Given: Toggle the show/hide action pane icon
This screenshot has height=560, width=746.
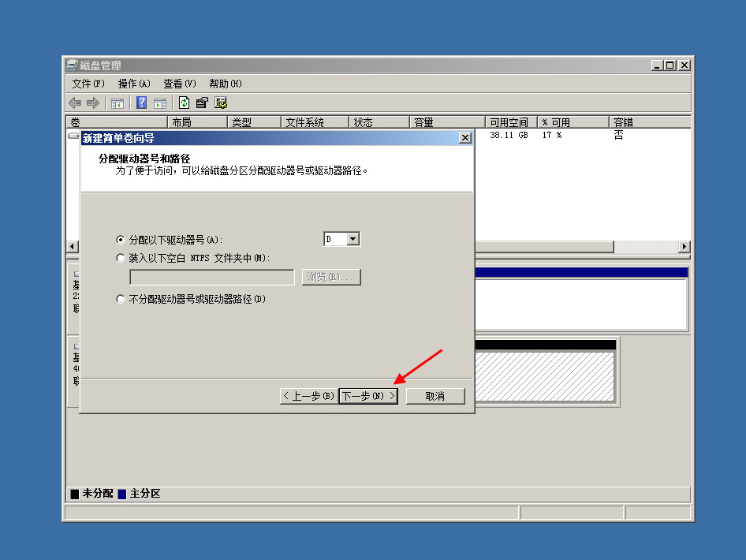Looking at the screenshot, I should pos(160,103).
